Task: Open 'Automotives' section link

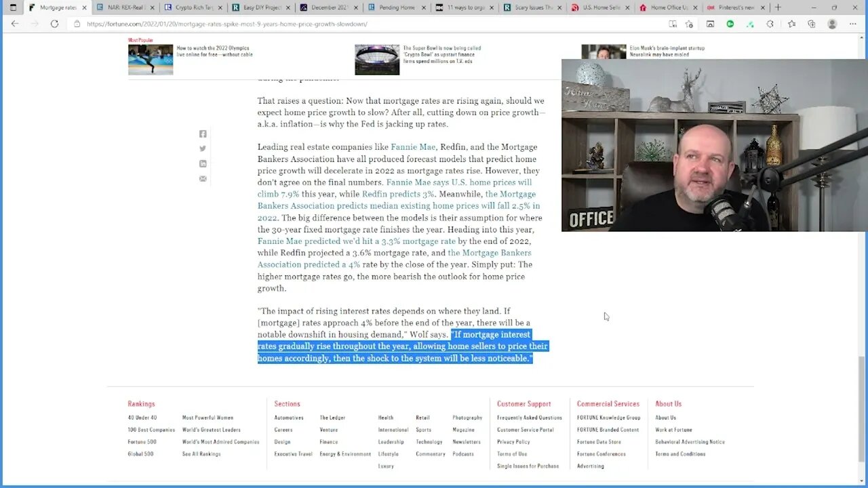Action: [289, 418]
